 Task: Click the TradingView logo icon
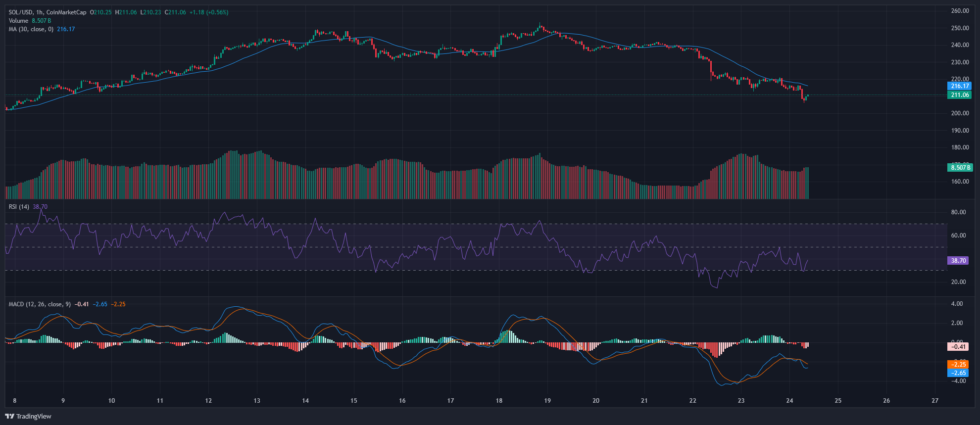[9, 416]
